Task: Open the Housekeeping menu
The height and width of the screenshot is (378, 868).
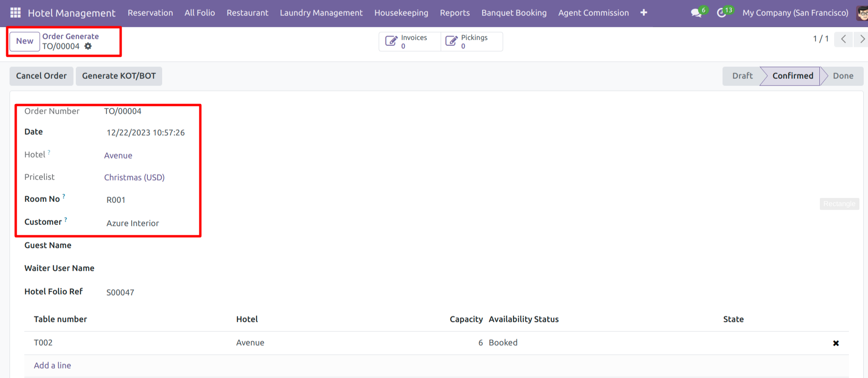Action: click(x=401, y=13)
